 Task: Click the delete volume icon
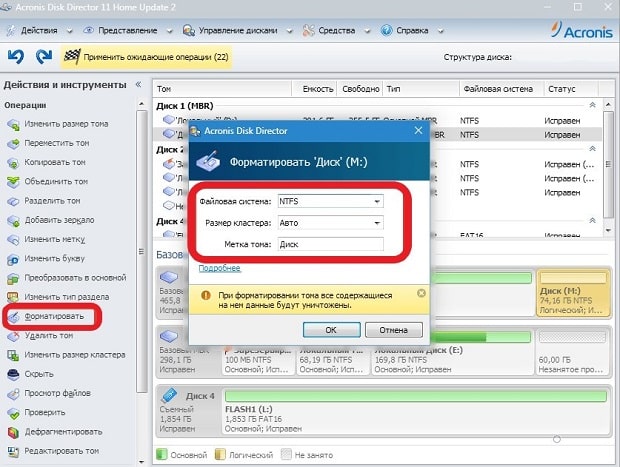(13, 336)
